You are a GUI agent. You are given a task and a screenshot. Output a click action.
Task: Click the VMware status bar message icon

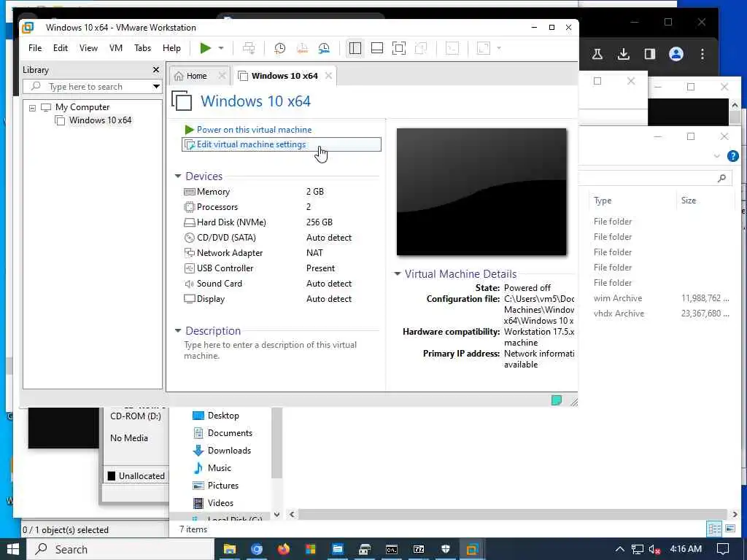pos(557,400)
